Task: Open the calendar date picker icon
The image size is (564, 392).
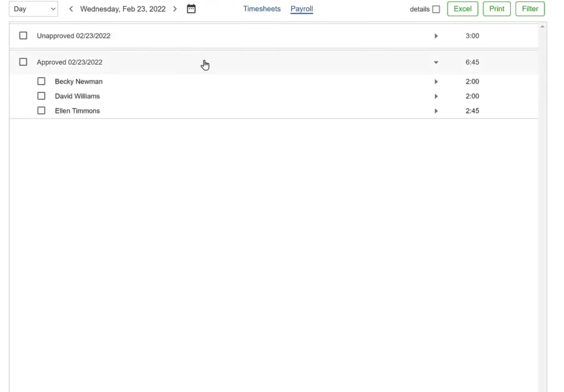Action: (191, 9)
